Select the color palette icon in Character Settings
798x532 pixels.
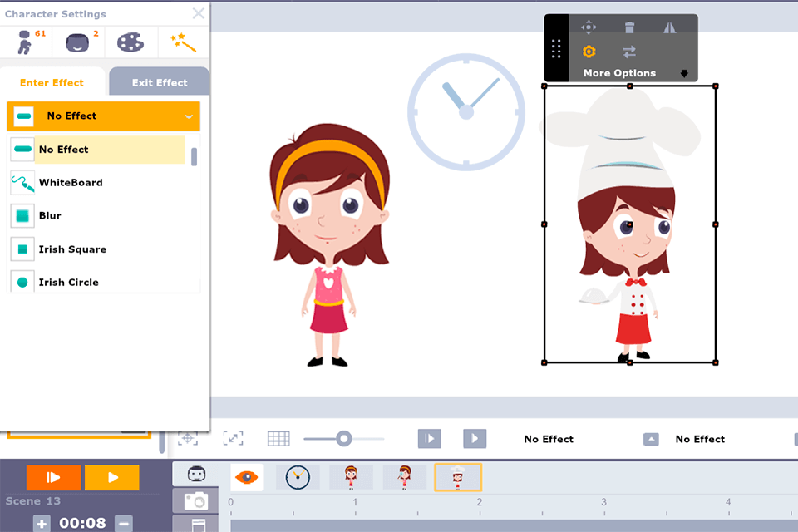(x=131, y=40)
